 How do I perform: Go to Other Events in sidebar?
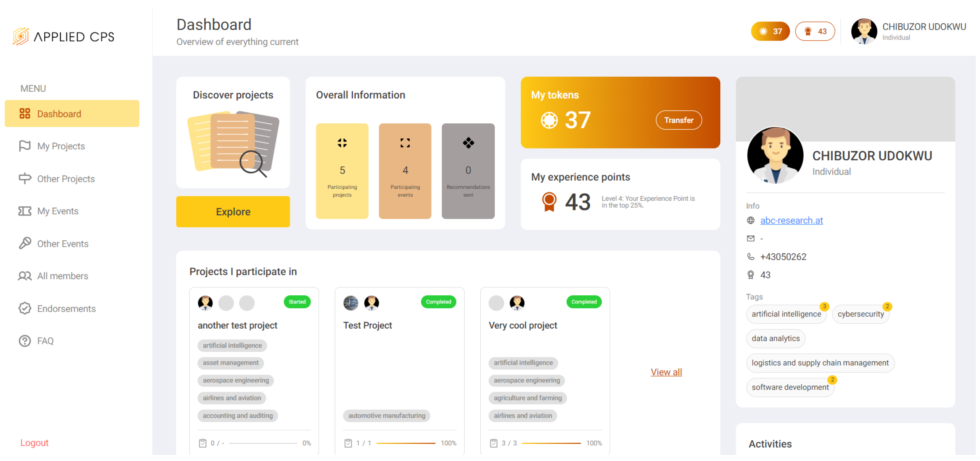pos(62,243)
